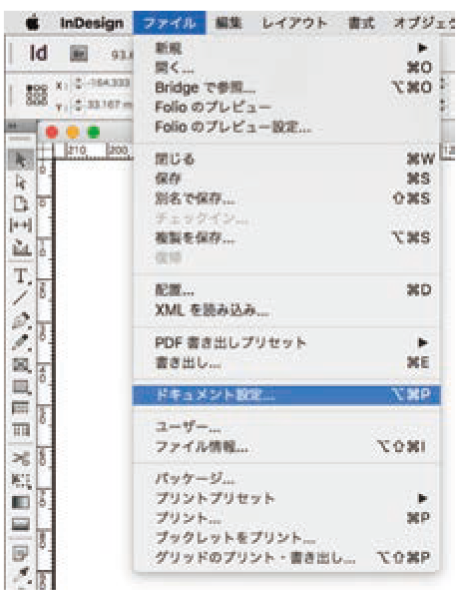Screen dimensions: 460x595
Task: Expand プリントプリセット submenu
Action: pyautogui.click(x=286, y=498)
